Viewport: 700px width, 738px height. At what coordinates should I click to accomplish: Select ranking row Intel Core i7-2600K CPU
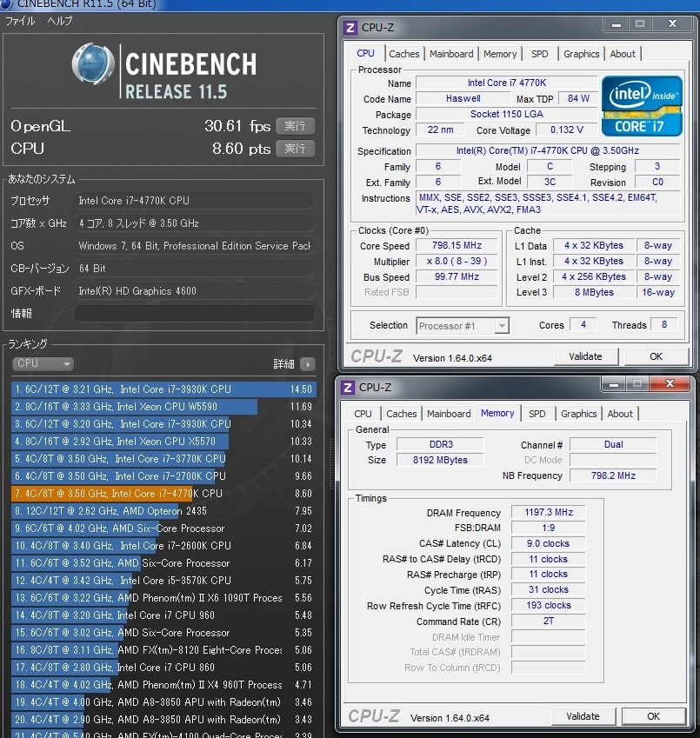pos(163,546)
